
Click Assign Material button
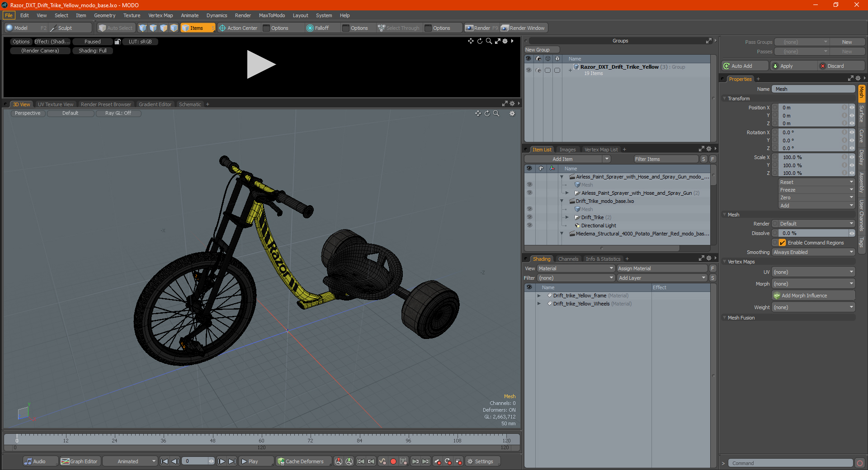(x=662, y=268)
